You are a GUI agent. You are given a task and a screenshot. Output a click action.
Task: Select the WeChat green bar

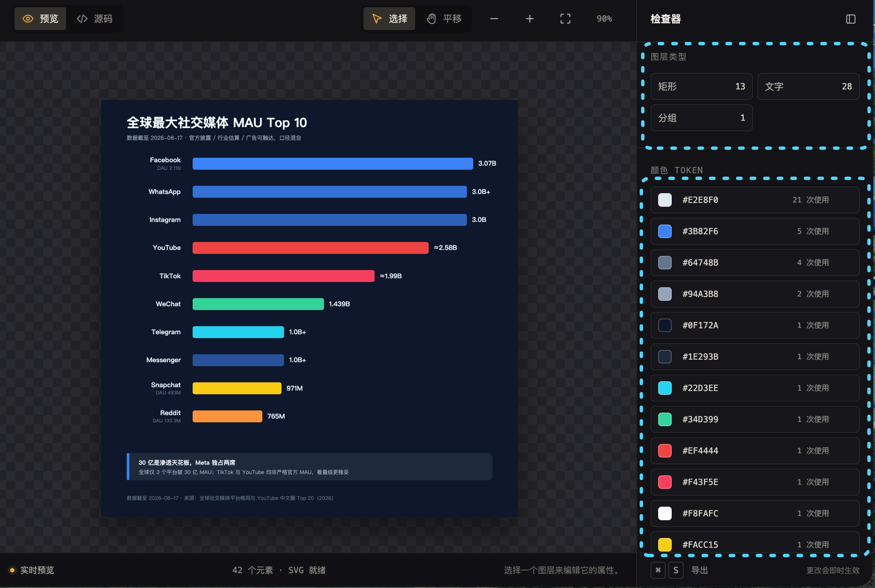258,304
